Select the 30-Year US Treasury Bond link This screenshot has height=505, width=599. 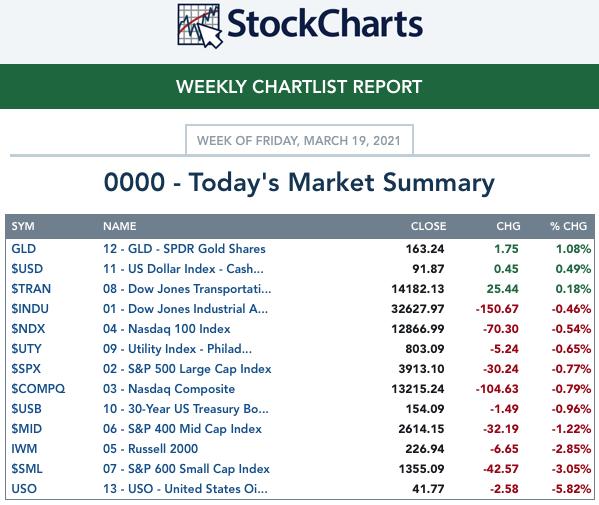pos(186,409)
